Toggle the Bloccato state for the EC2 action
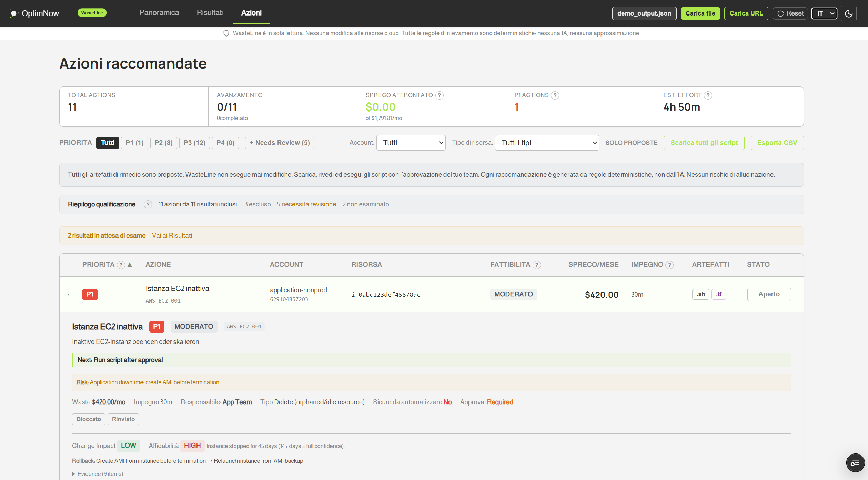The image size is (868, 480). 88,419
